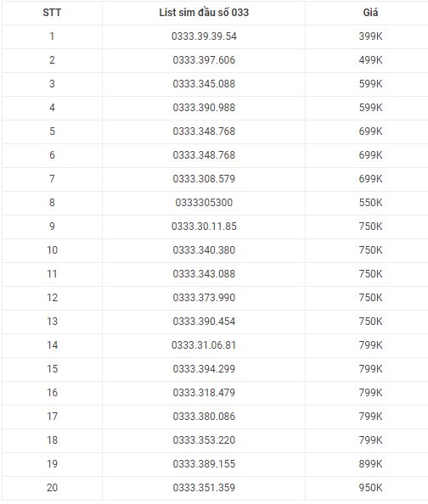Click the Giá column header
Viewport: 428px width, 504px height.
(x=370, y=13)
